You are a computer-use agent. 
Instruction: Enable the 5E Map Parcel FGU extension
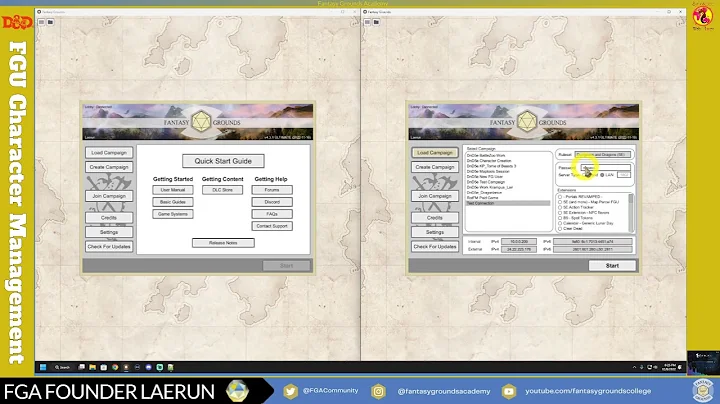pyautogui.click(x=560, y=202)
